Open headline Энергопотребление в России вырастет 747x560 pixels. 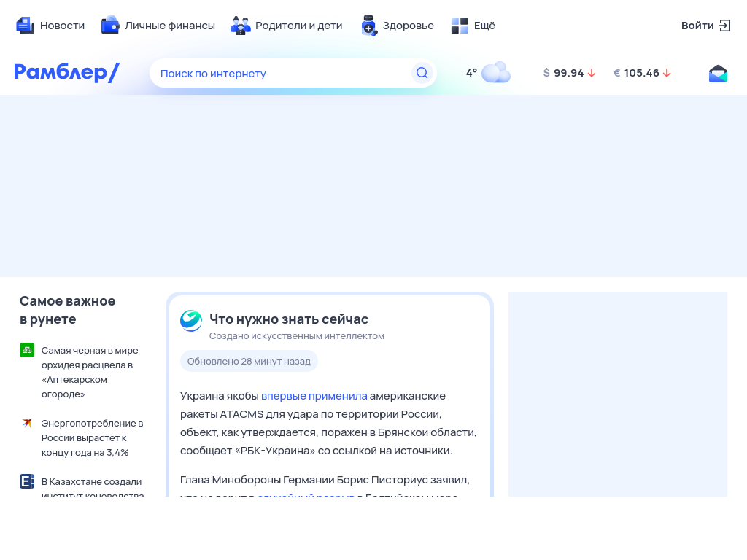93,437
